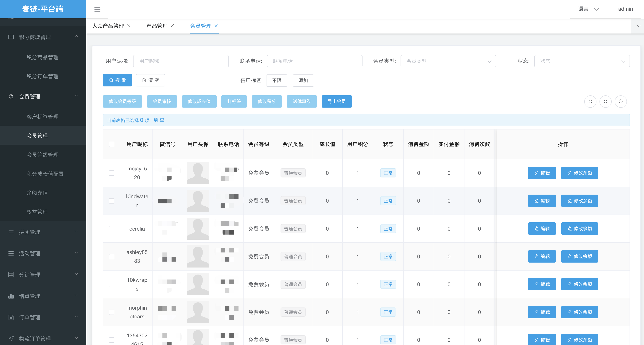644x345 pixels.
Task: View avatar thumbnail of cerelia
Action: click(198, 229)
